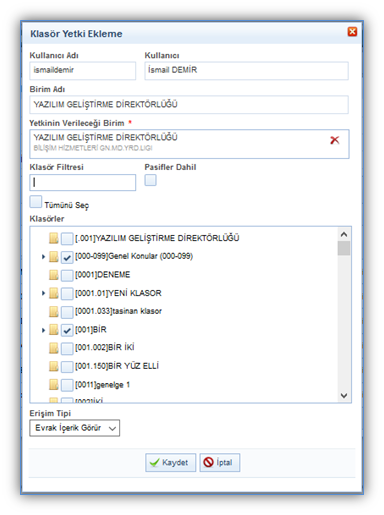
Task: Expand the [000-099]Genel Konular tree node
Action: click(x=43, y=257)
